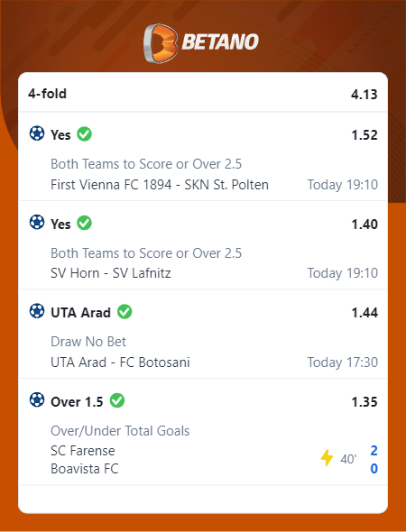Click the Betano logo icon
This screenshot has height=532, width=406.
[161, 43]
